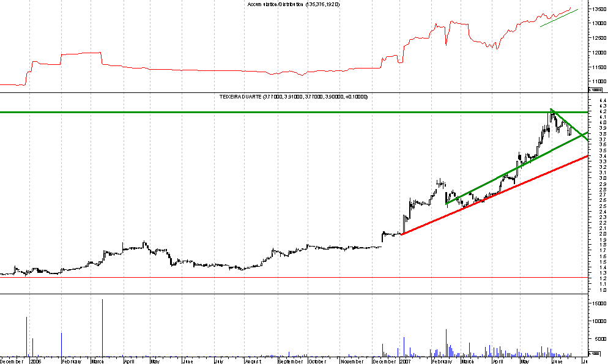Select the small green trendline on Accumulation/Distribution panel
This screenshot has height=364, width=608.
coord(558,18)
